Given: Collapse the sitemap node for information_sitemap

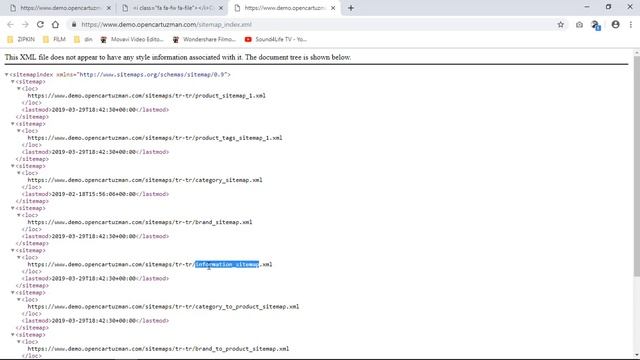Looking at the screenshot, I should coord(13,250).
